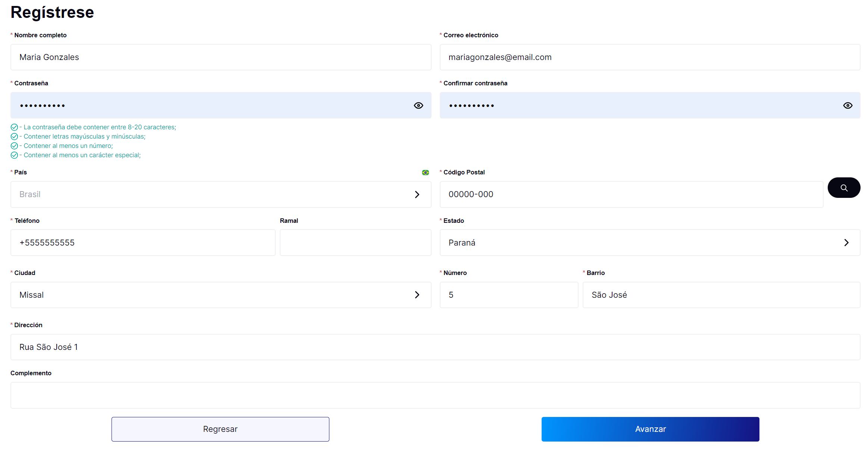This screenshot has width=868, height=449.
Task: Click the Regresar button
Action: 220,429
